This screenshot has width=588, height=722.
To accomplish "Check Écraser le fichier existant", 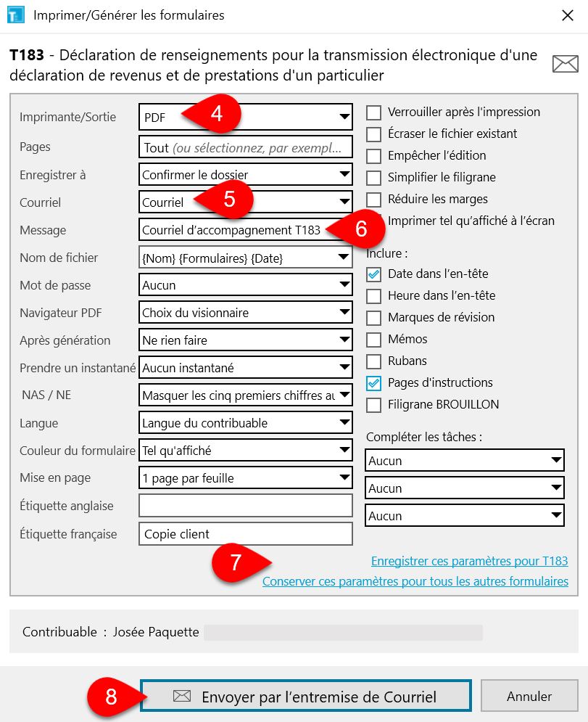I will pos(373,134).
